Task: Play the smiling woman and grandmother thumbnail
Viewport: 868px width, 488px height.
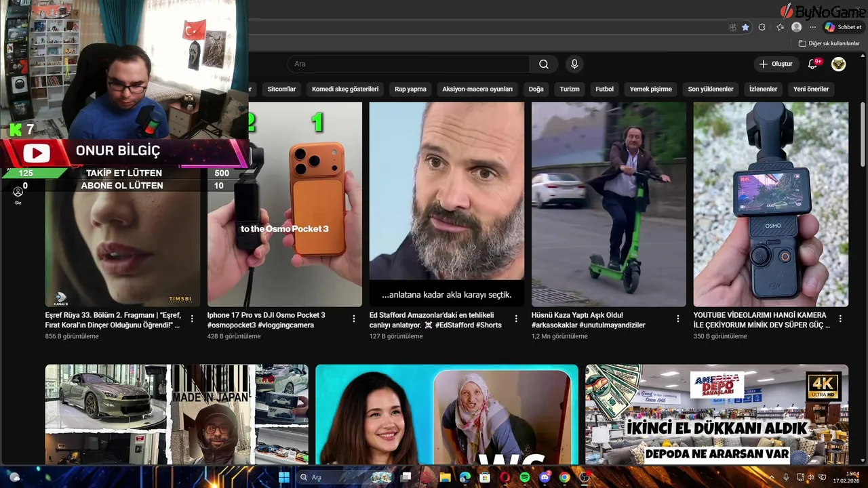Action: coord(447,415)
